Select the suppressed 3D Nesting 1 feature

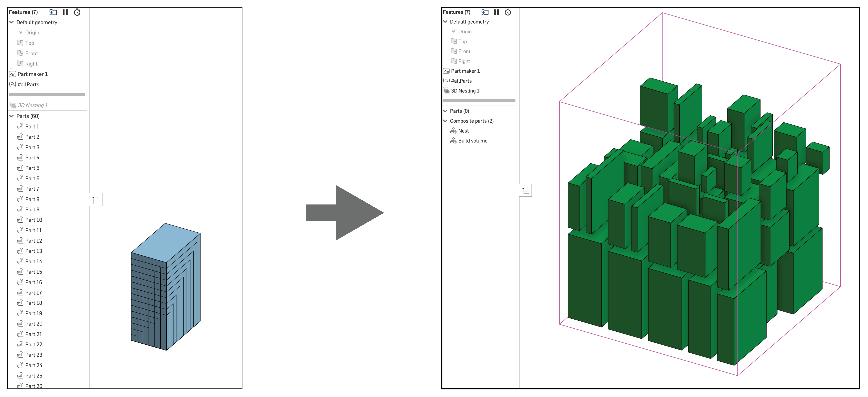tap(32, 105)
